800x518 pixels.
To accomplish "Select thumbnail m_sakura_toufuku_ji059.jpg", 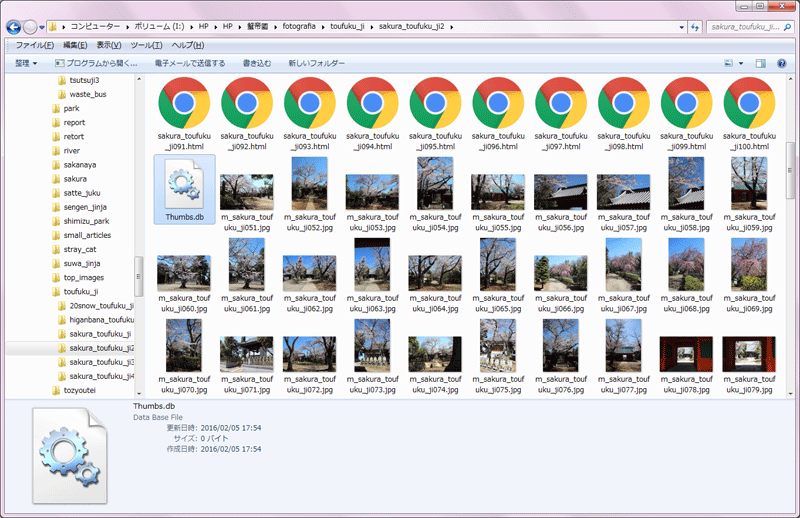I will click(x=749, y=183).
